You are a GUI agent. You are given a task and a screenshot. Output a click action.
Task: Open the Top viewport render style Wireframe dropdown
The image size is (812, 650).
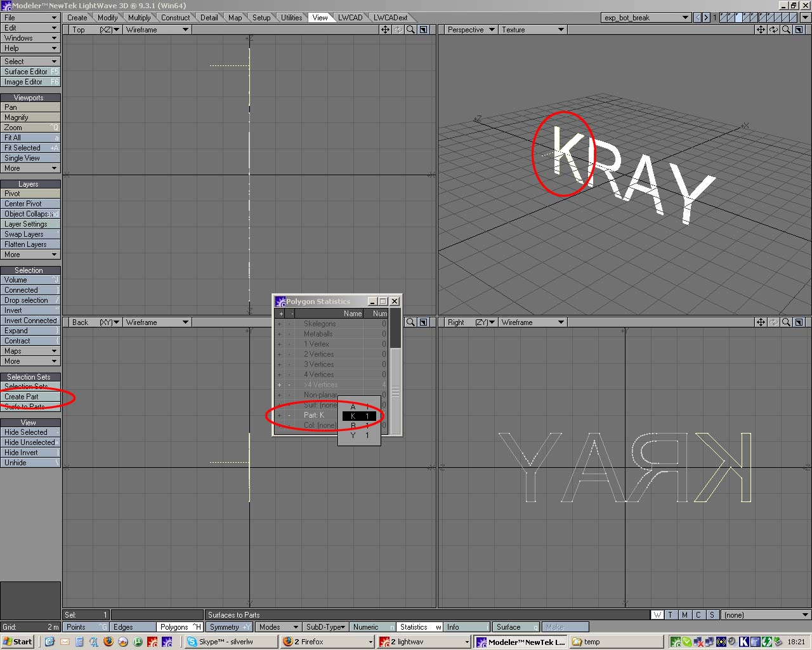(157, 30)
